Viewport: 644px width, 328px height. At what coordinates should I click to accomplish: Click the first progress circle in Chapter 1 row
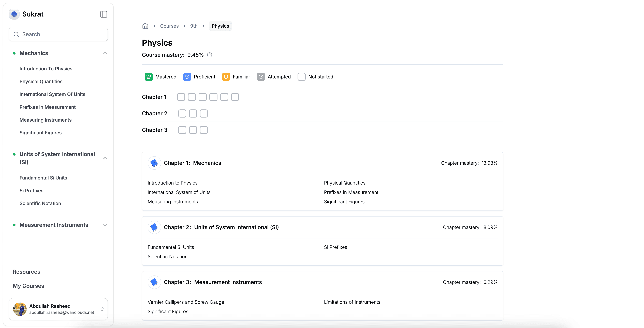(181, 97)
